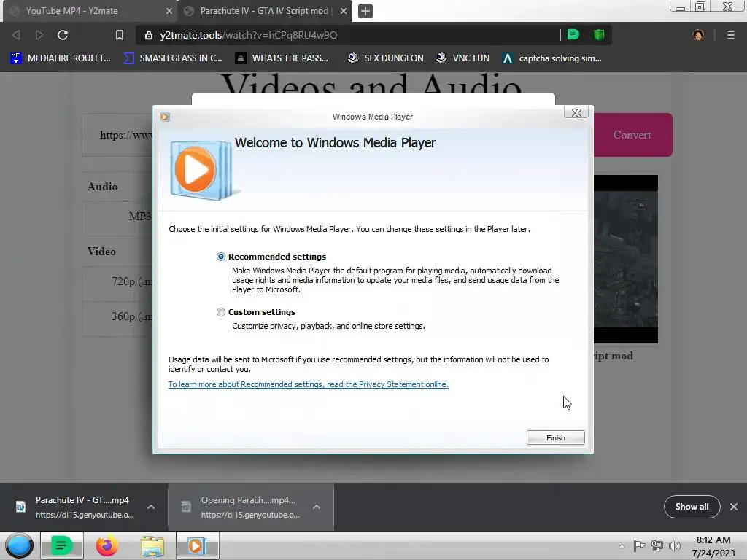Select the Recommended settings radio button
Viewport: 747px width, 560px height.
coord(220,257)
